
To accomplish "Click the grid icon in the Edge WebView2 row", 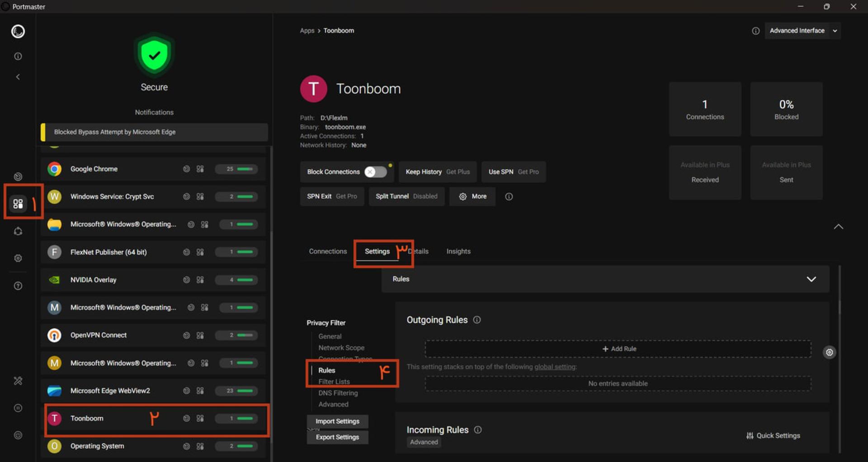I will coord(200,391).
